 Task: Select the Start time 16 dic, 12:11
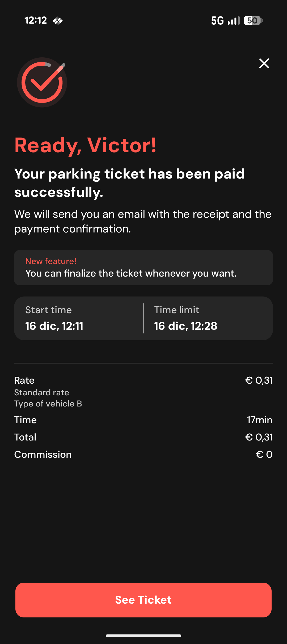click(x=54, y=326)
